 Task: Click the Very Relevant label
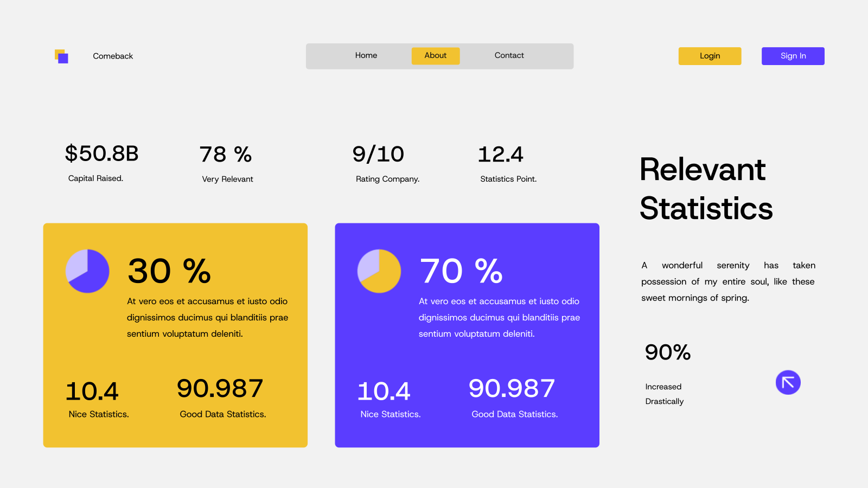[228, 179]
